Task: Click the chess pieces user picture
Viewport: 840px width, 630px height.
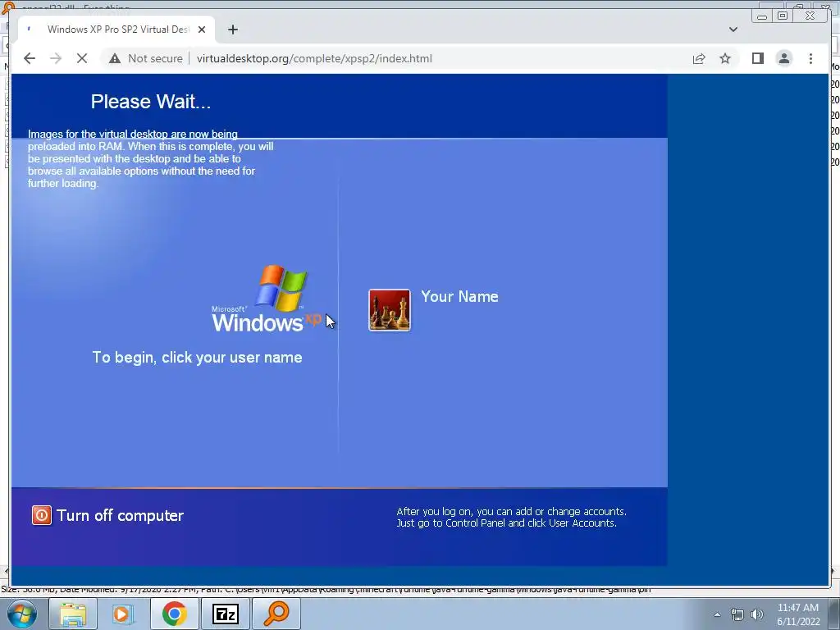Action: (390, 310)
